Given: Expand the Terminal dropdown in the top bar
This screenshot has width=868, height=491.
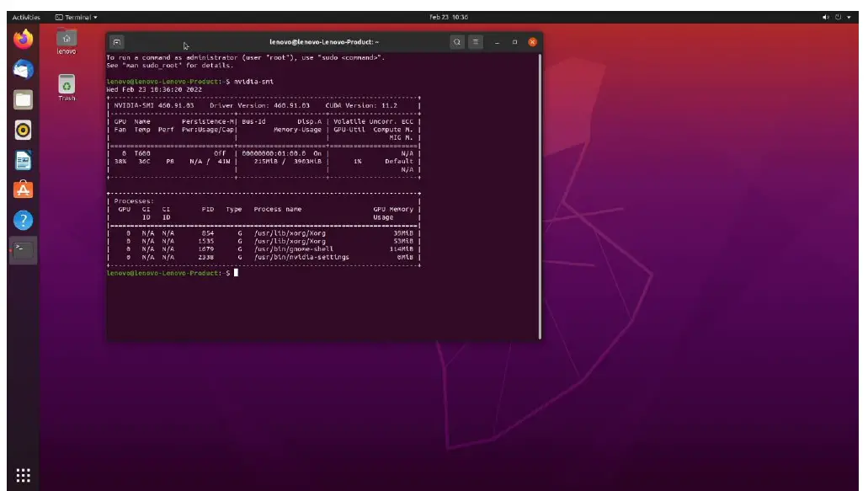Looking at the screenshot, I should [x=77, y=14].
